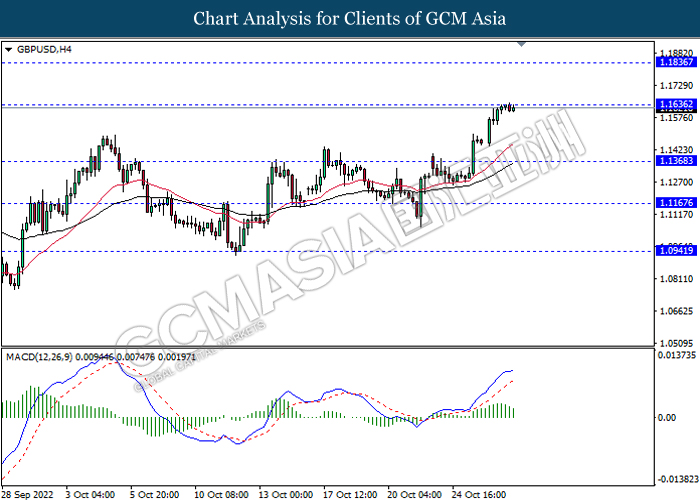
Task: Click the GBPUSD,H4 symbol dropdown arrow
Action: (8, 50)
